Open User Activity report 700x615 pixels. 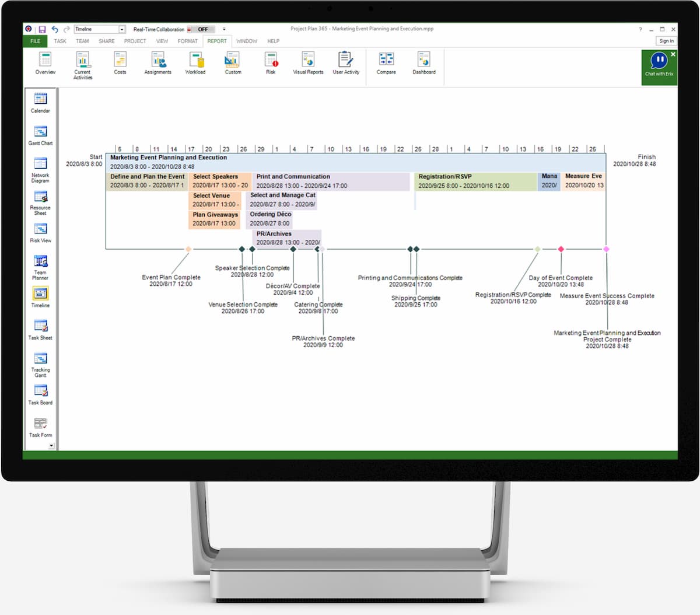tap(346, 64)
